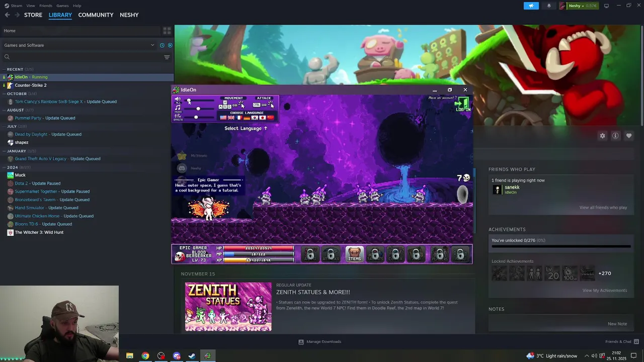
Task: Toggle mouse click attack option
Action: tap(271, 105)
